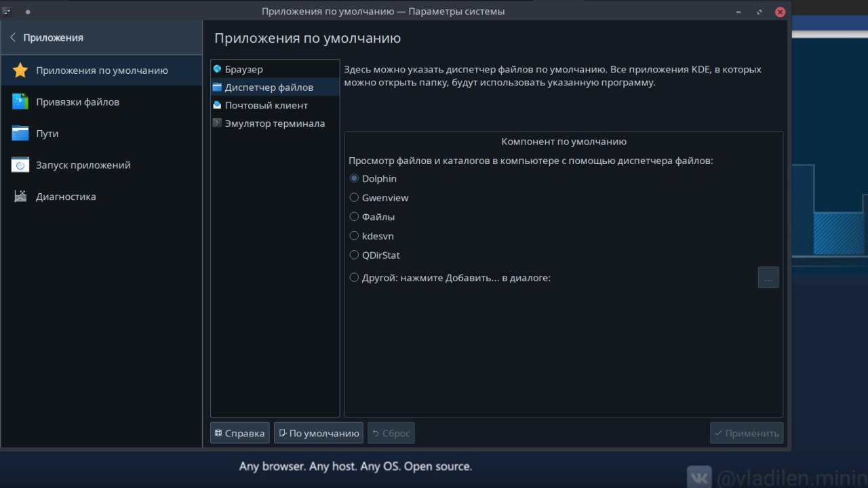Image resolution: width=868 pixels, height=488 pixels.
Task: Select Dolphin as file manager
Action: [x=373, y=179]
